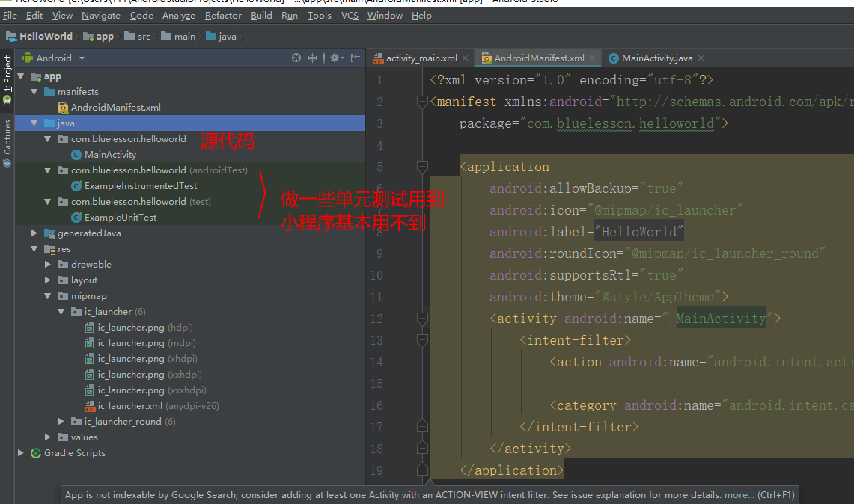Open the Analyze menu
Screen dimensions: 854x504
(x=179, y=16)
